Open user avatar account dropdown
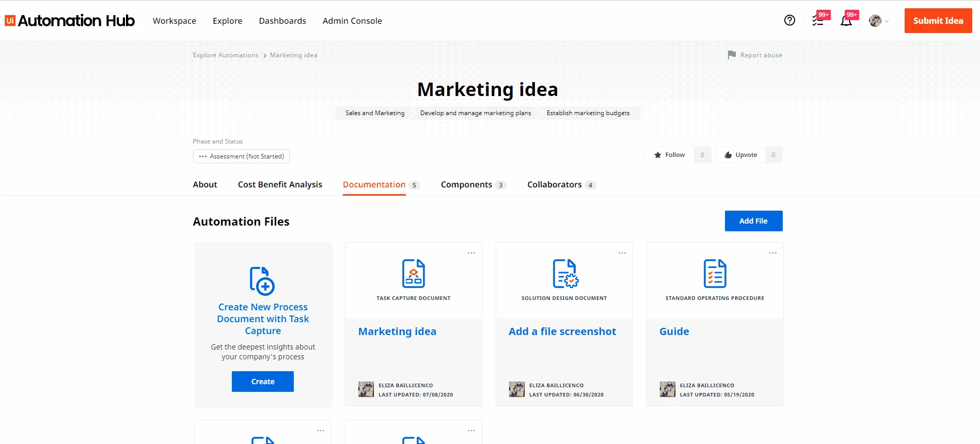980x444 pixels. click(879, 21)
